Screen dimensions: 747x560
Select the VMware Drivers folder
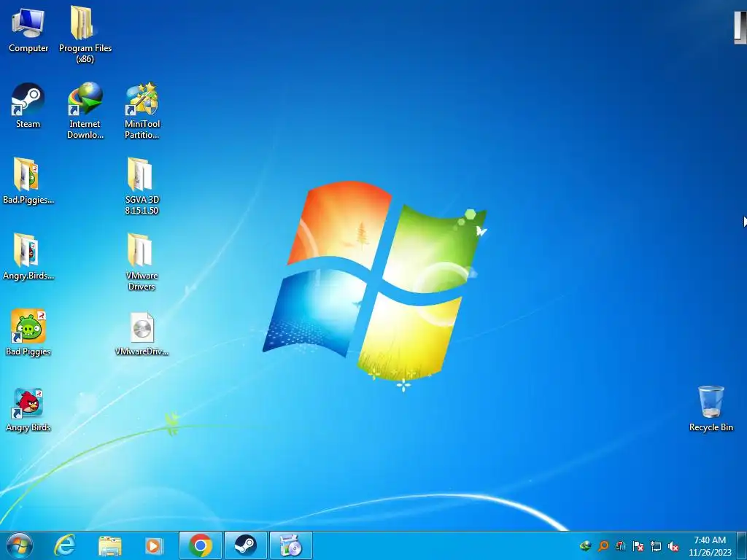click(142, 262)
